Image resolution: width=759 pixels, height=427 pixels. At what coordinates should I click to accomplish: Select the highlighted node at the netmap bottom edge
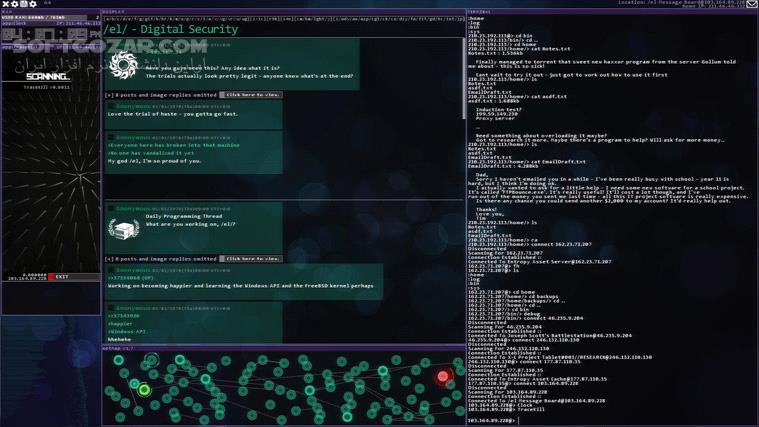(347, 416)
